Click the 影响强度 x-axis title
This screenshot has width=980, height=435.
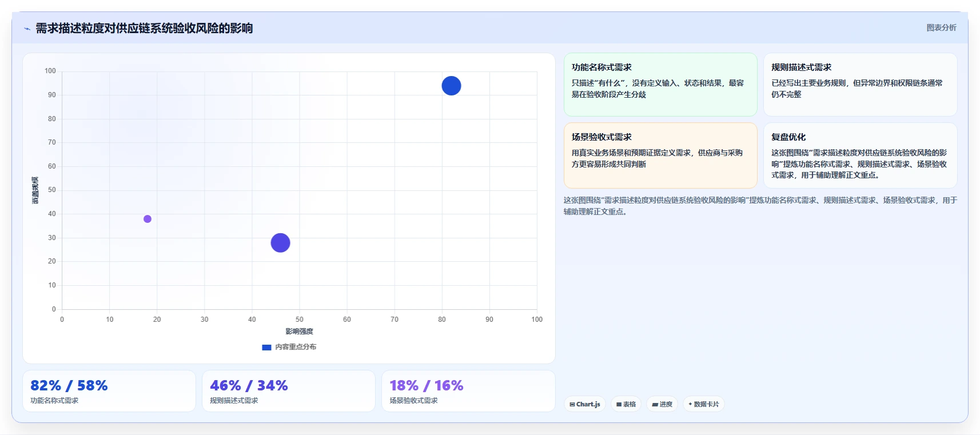pyautogui.click(x=299, y=332)
